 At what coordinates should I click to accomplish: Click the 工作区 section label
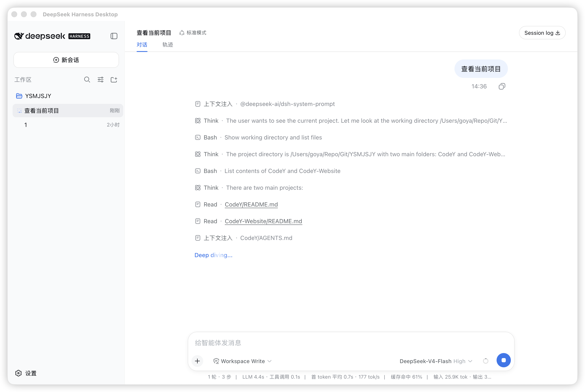click(x=23, y=80)
